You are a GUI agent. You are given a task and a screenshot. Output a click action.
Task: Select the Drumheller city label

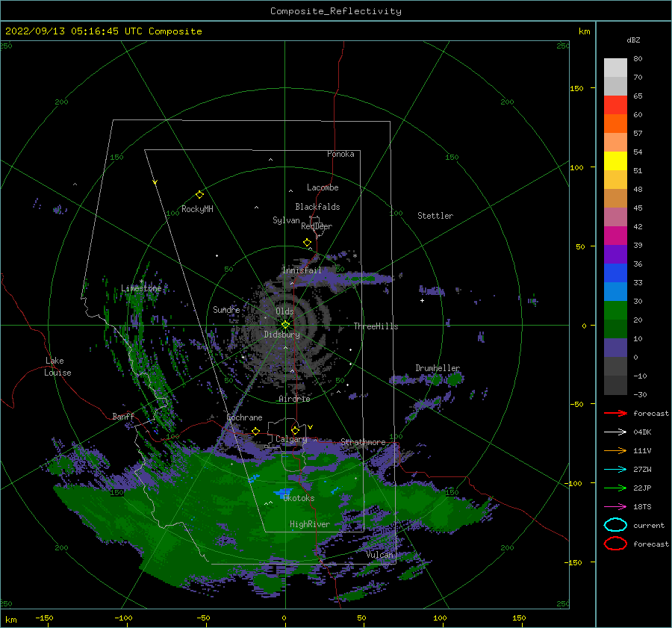coord(438,368)
